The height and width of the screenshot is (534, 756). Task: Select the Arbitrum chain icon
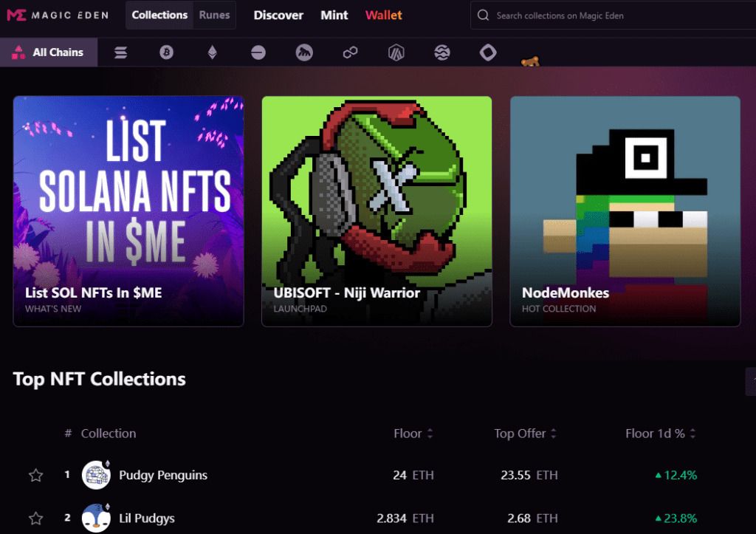click(x=396, y=52)
